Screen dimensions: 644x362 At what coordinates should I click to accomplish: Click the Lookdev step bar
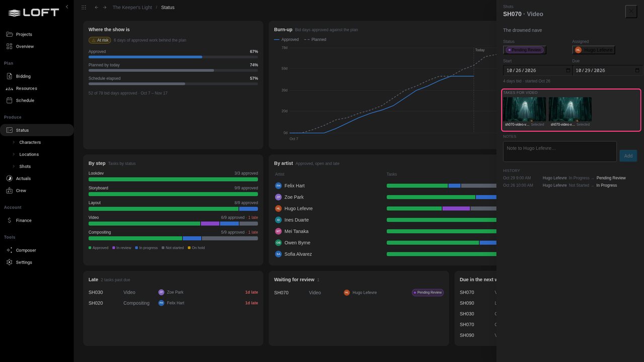[173, 179]
